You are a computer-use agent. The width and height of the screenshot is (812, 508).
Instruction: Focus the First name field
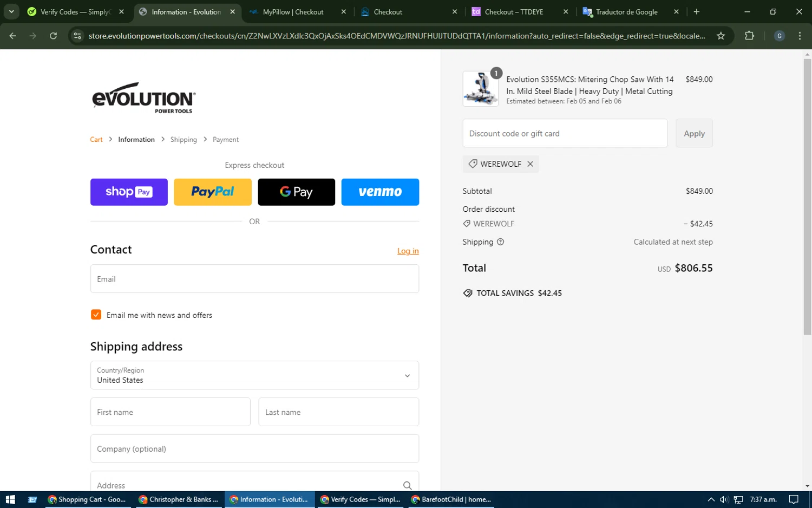[x=171, y=412]
